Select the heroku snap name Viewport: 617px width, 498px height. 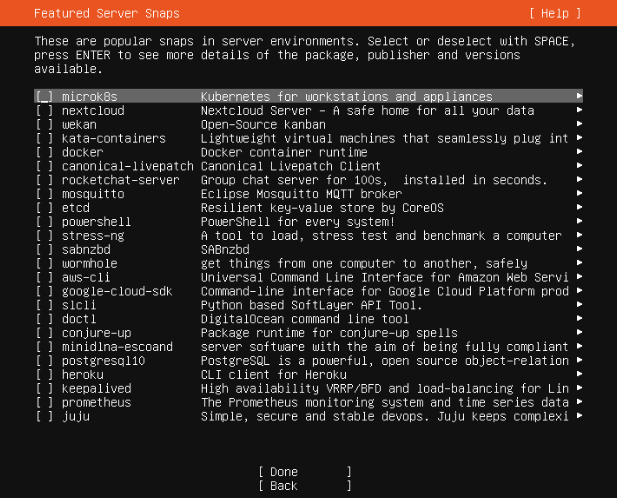83,374
